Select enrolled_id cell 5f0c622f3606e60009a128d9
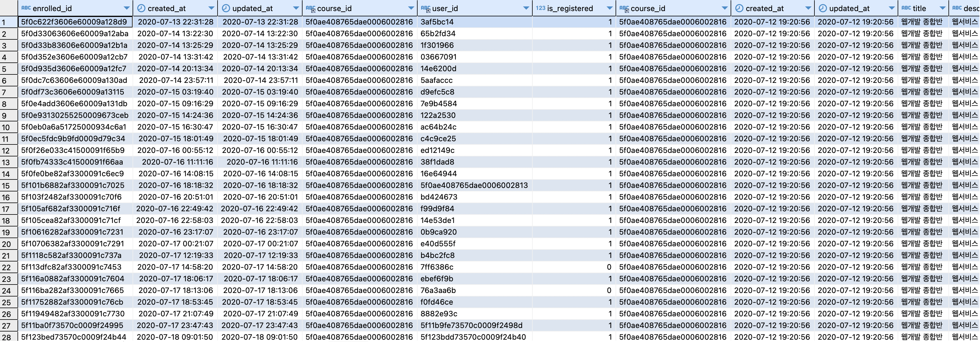 click(74, 22)
